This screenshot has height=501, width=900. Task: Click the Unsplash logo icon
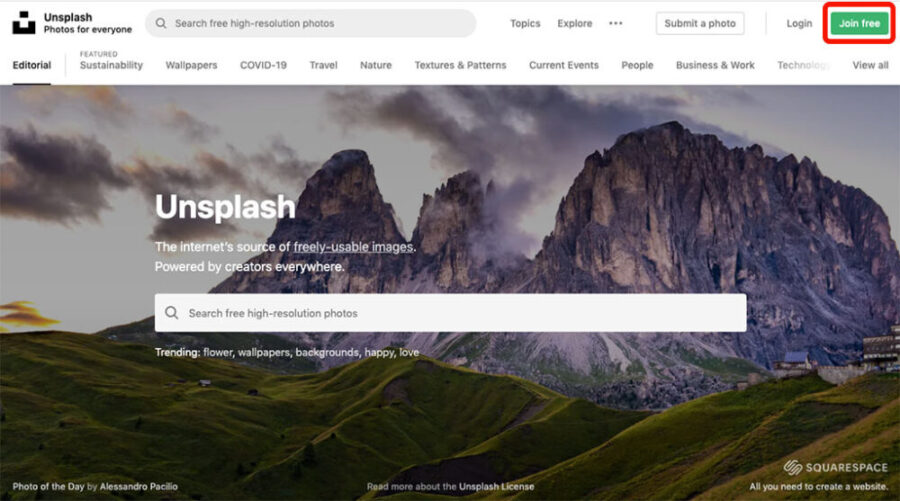(x=24, y=23)
